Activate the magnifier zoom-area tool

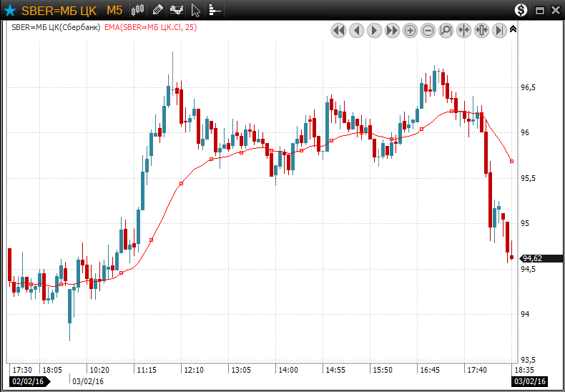446,30
